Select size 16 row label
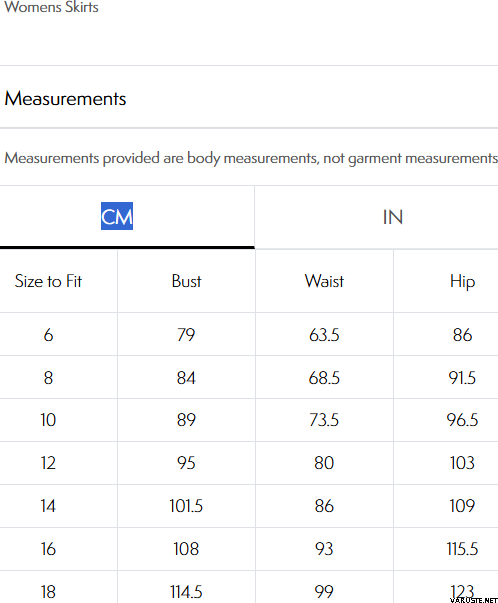The width and height of the screenshot is (498, 603). pyautogui.click(x=48, y=549)
